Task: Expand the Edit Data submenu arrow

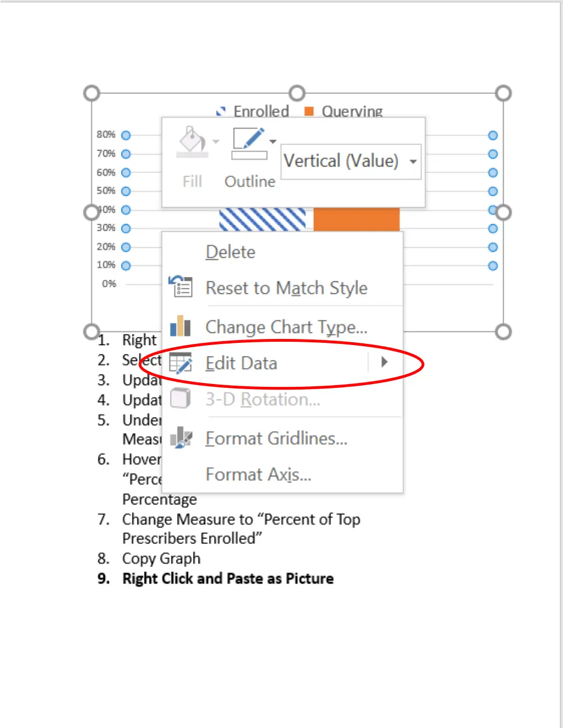Action: pos(384,362)
